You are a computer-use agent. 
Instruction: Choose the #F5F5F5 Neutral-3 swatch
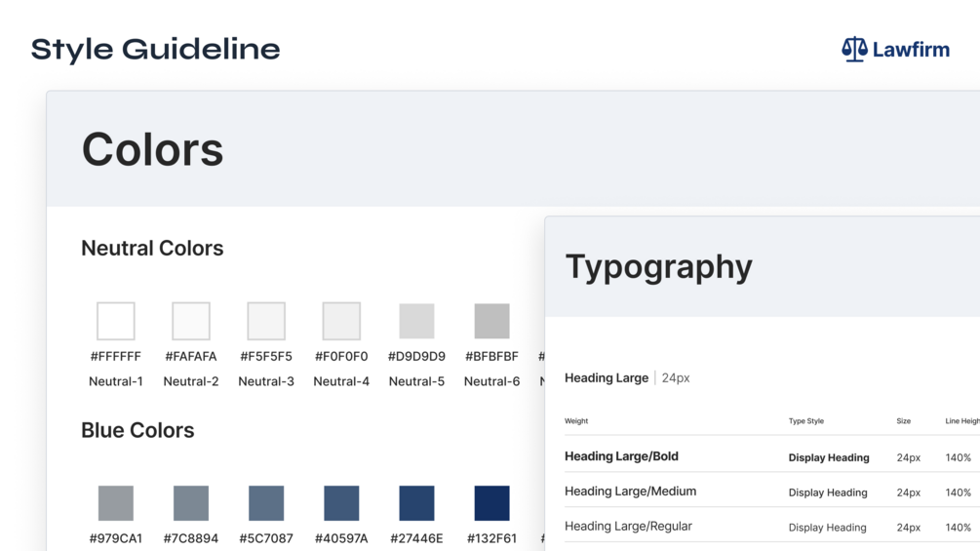pyautogui.click(x=266, y=321)
